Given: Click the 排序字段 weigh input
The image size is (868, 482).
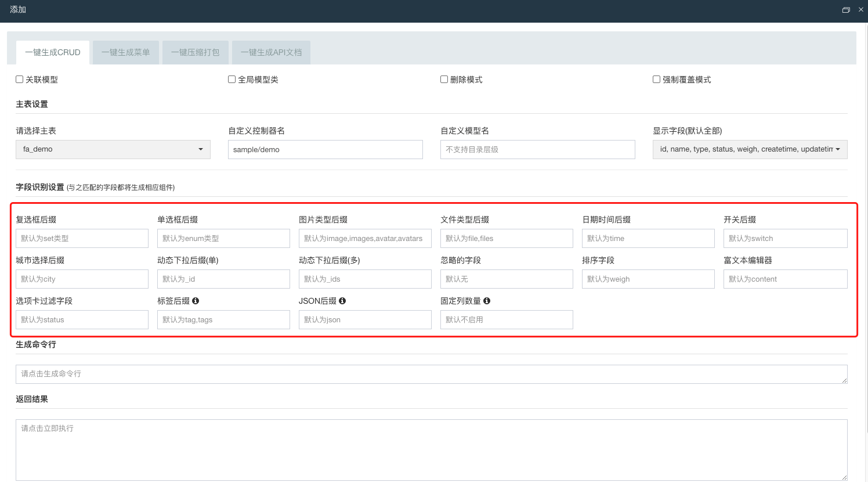Looking at the screenshot, I should [648, 279].
